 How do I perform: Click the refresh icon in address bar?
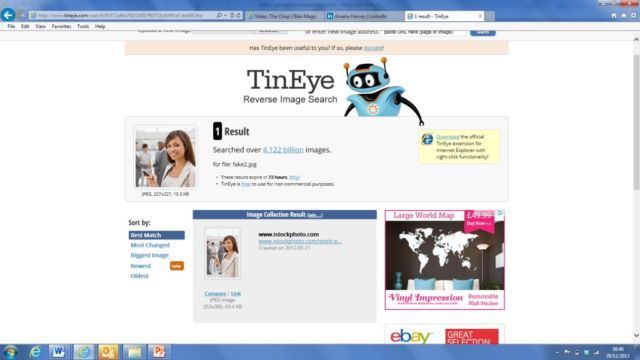tap(238, 16)
